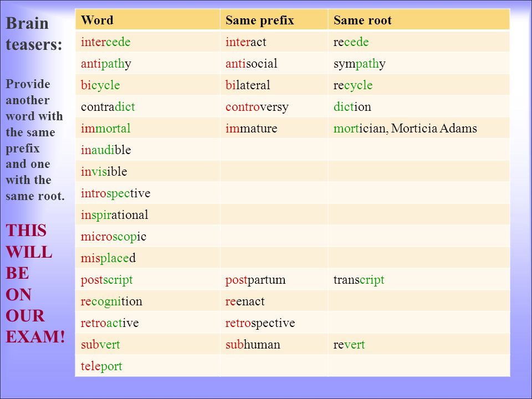Click the word 'controversy'

(257, 107)
